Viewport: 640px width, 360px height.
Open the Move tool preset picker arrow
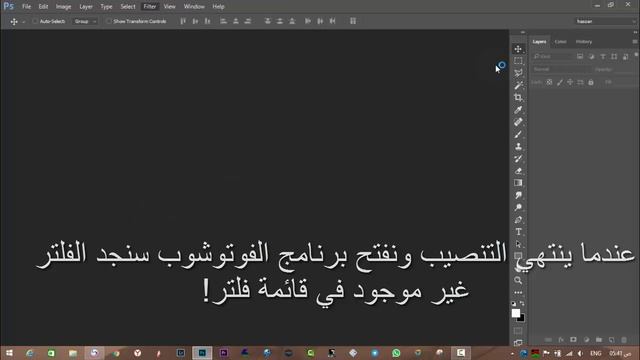24,22
